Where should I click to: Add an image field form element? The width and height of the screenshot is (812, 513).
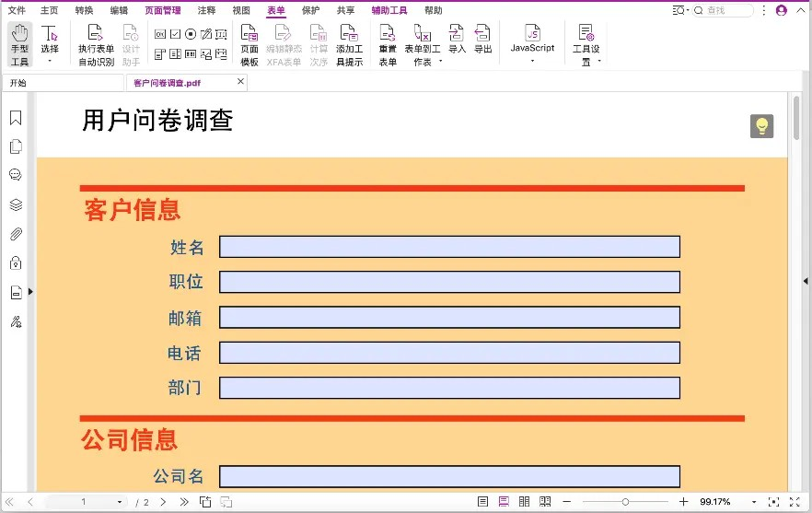pos(206,54)
